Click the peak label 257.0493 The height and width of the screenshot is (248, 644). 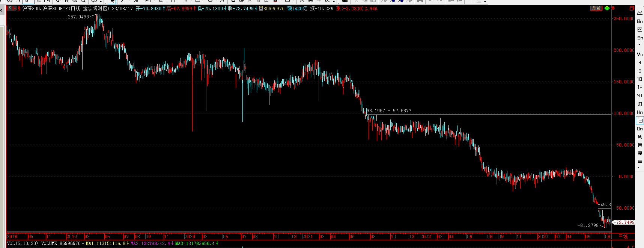(x=78, y=17)
